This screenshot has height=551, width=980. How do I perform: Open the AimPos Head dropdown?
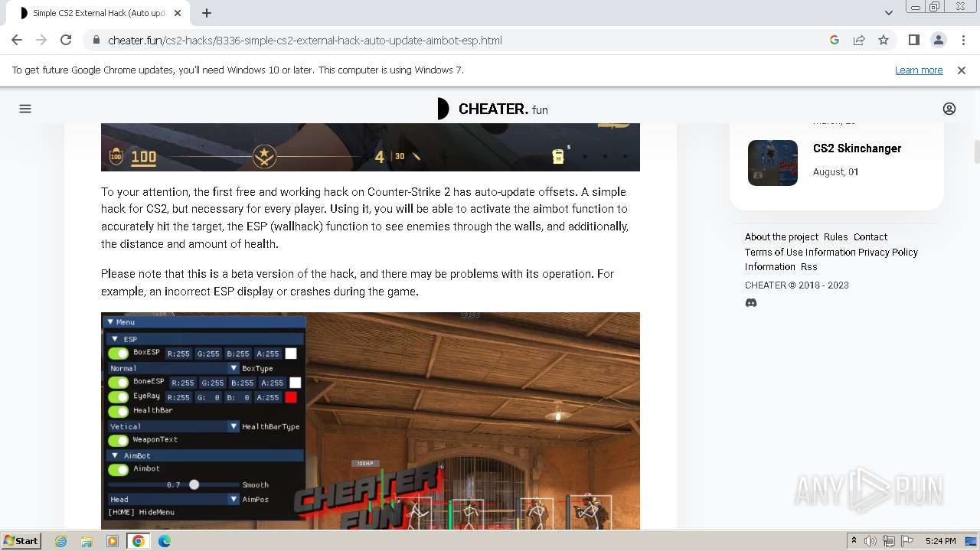(173, 499)
